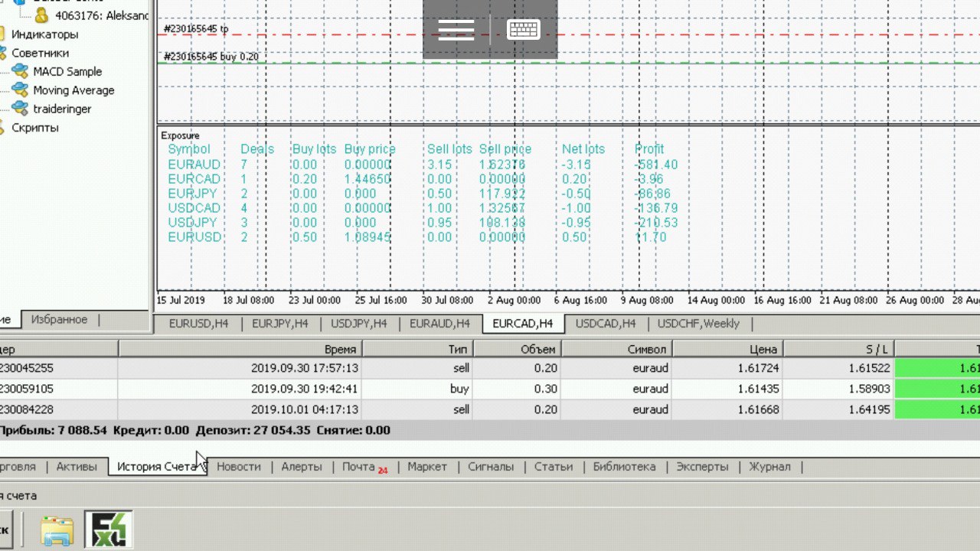Open the file explorer taskbar icon
Image resolution: width=980 pixels, height=551 pixels.
tap(57, 531)
